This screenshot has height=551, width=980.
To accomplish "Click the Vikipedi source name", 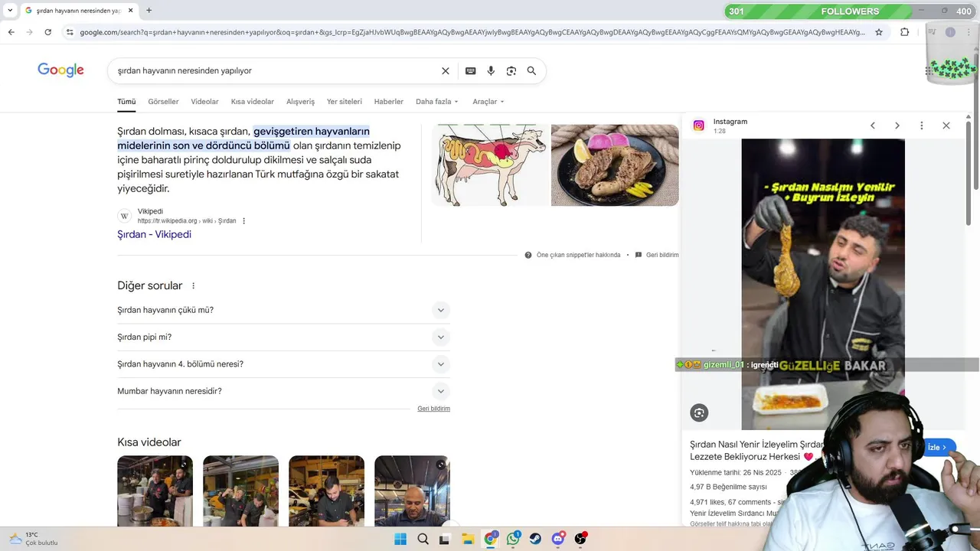I will point(150,211).
